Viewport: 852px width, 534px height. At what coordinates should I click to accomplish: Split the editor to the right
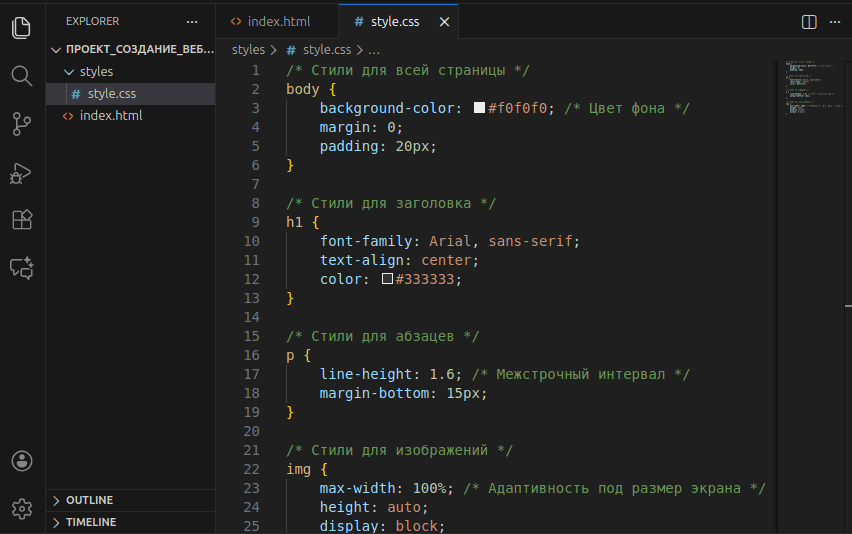coord(809,21)
